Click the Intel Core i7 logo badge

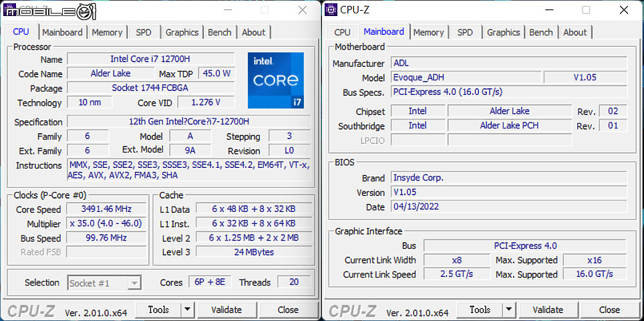[276, 80]
